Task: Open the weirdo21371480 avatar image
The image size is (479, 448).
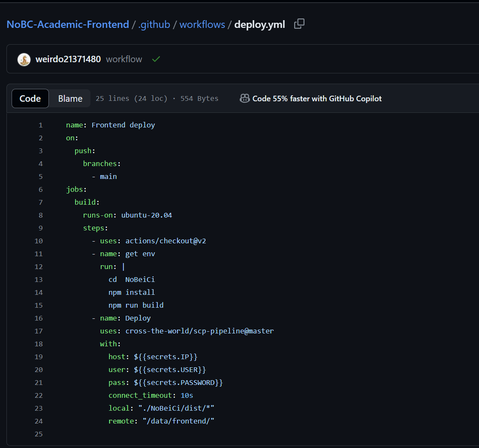Action: point(24,59)
